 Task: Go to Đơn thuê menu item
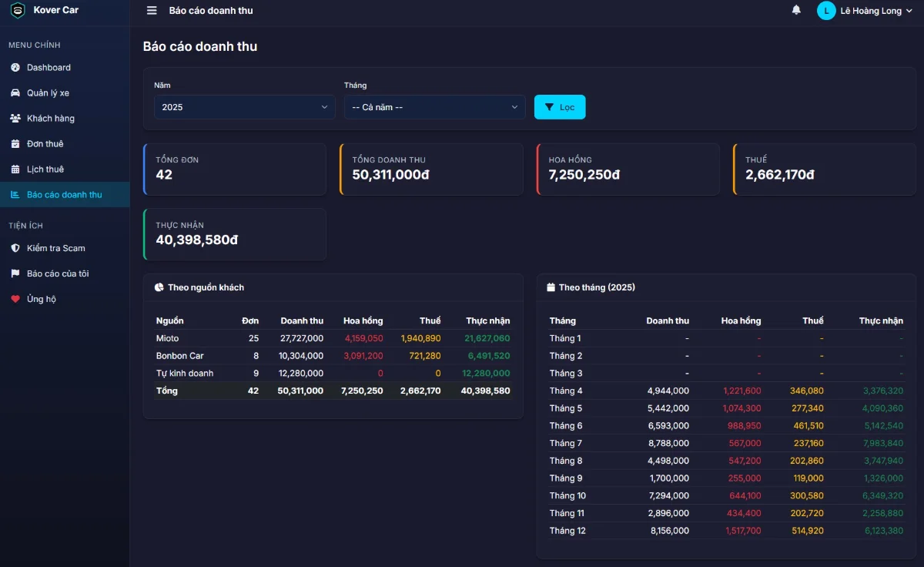(45, 144)
